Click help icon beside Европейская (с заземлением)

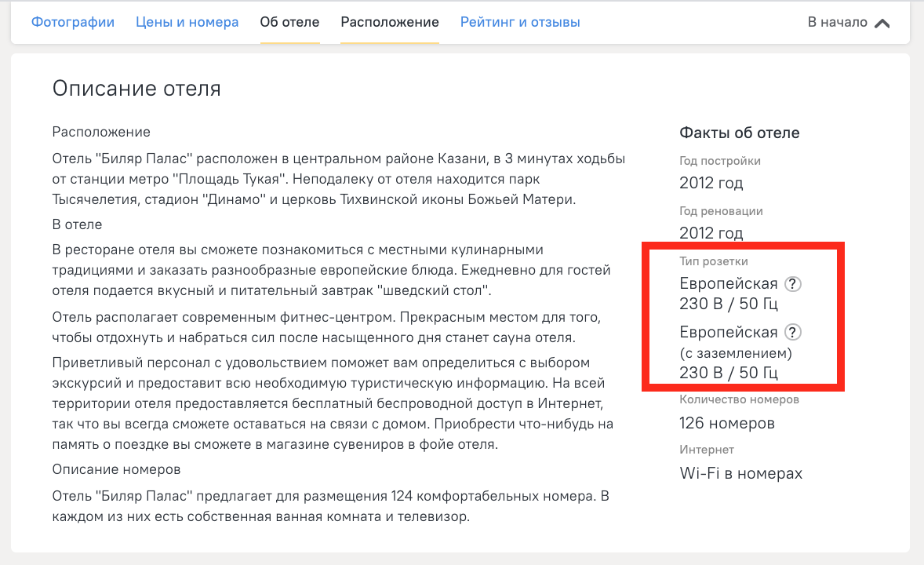793,332
